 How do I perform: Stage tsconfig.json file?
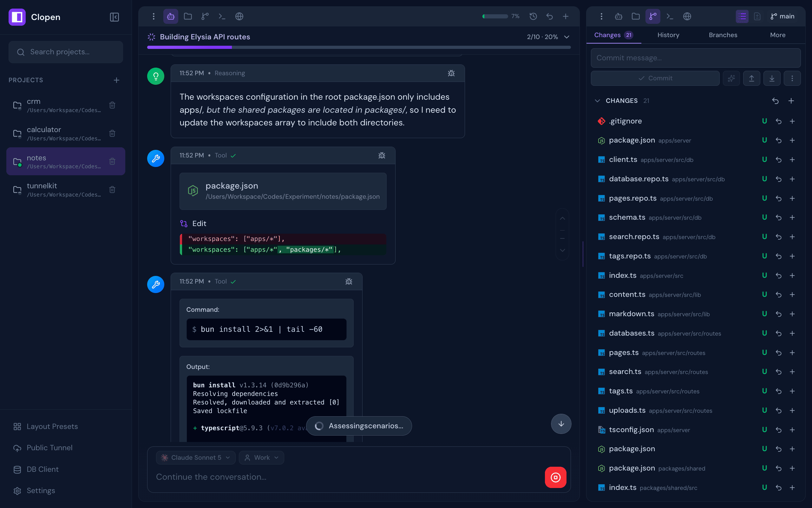point(792,430)
